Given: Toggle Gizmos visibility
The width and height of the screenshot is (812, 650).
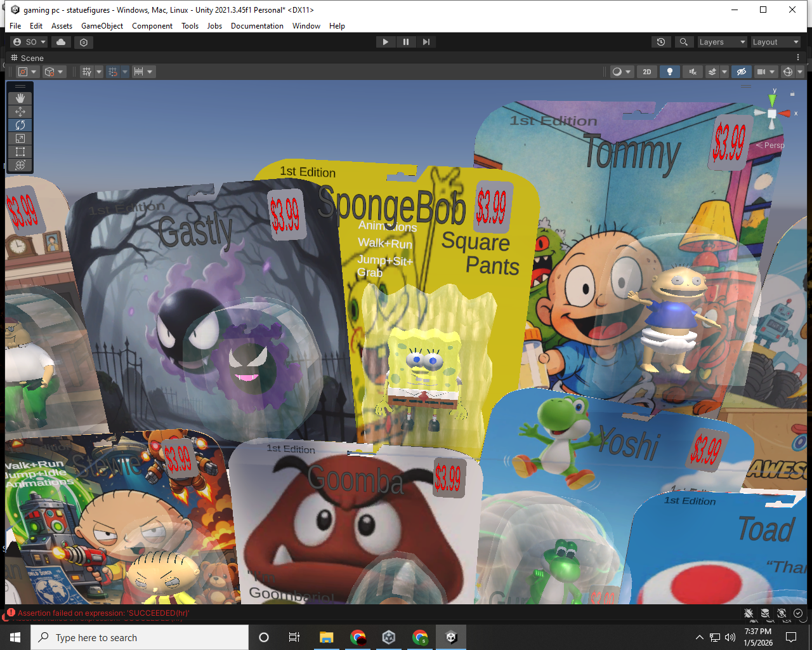Looking at the screenshot, I should tap(788, 72).
